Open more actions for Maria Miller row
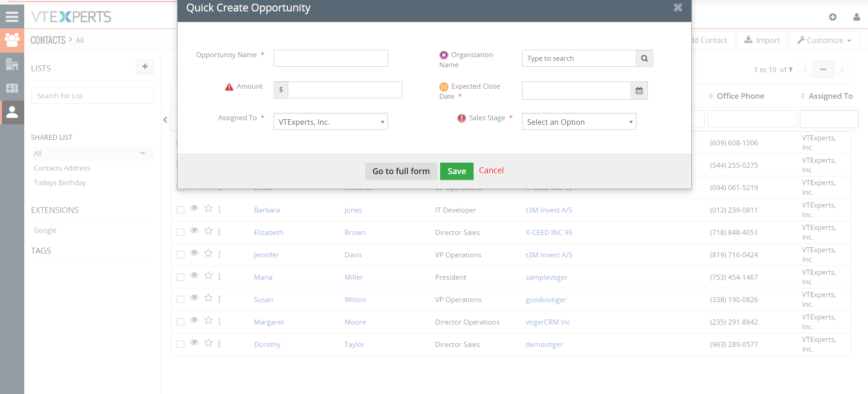The height and width of the screenshot is (394, 868). [219, 277]
